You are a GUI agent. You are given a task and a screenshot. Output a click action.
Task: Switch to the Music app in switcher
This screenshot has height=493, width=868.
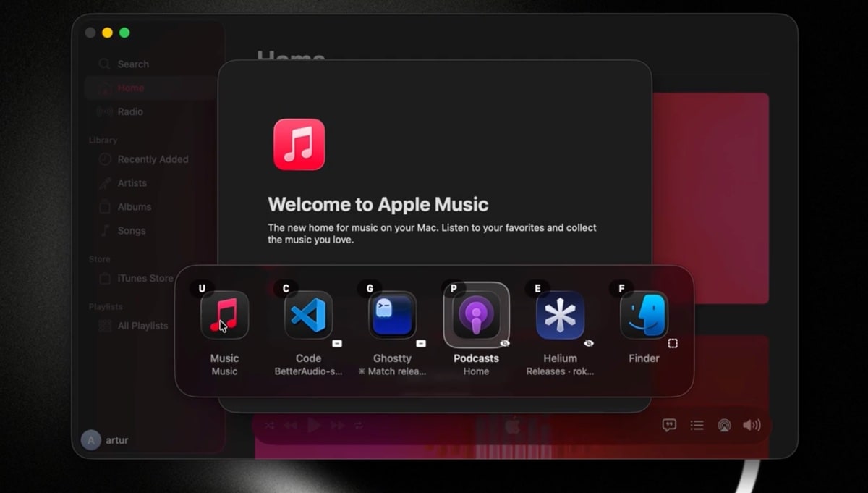[x=224, y=315]
